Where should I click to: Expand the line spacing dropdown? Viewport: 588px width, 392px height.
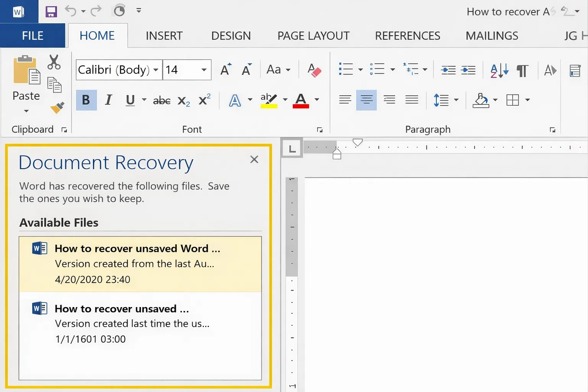click(456, 100)
